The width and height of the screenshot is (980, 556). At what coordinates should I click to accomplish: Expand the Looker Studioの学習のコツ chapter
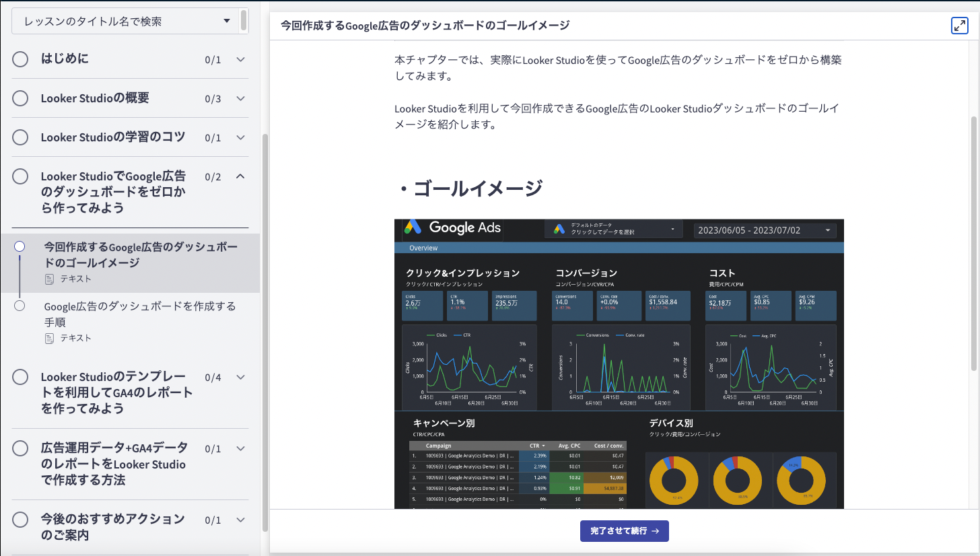point(240,137)
